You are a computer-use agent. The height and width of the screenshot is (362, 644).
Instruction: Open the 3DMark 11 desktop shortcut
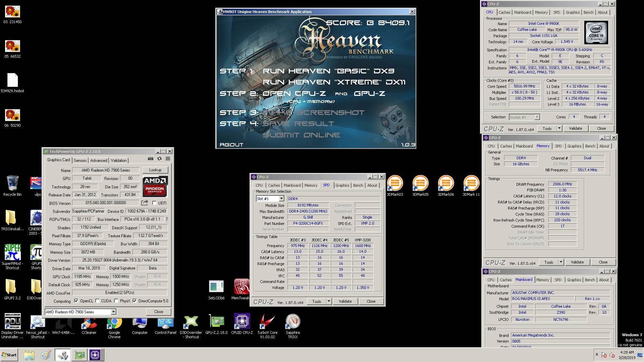point(471,185)
